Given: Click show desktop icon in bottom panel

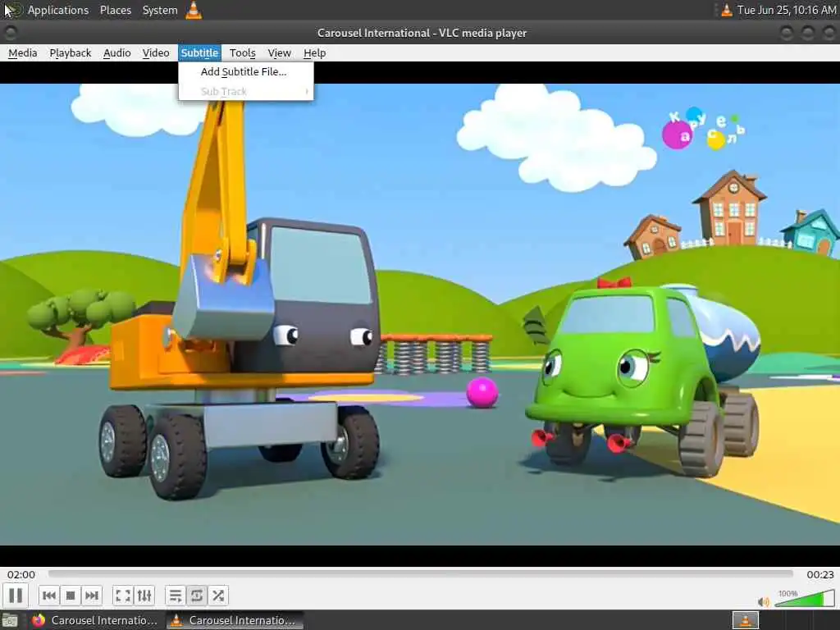Looking at the screenshot, I should 10,621.
